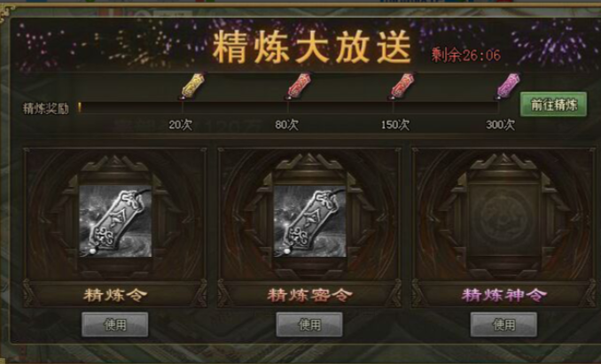
Task: Select the 精炼令 silver token image
Action: [115, 221]
